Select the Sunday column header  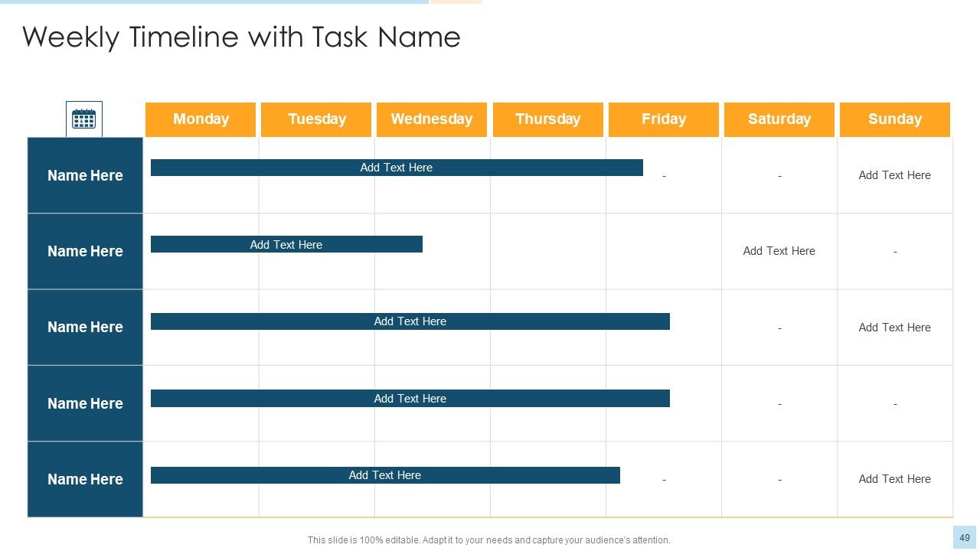[895, 119]
